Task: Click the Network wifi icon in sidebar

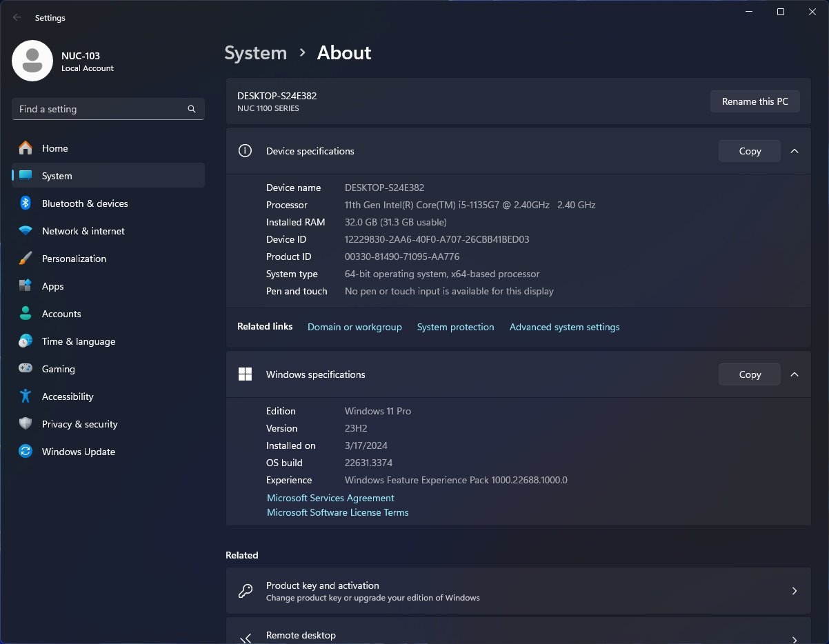Action: pos(26,231)
